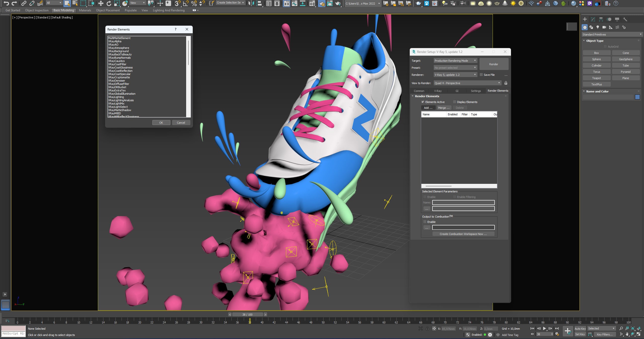Open the Hierarchy panel icon
The image size is (644, 339).
pos(601,19)
